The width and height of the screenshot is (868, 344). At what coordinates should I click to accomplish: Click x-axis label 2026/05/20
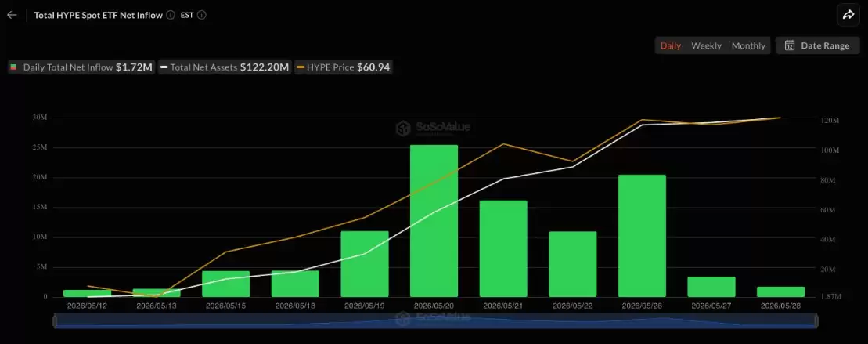pos(434,306)
